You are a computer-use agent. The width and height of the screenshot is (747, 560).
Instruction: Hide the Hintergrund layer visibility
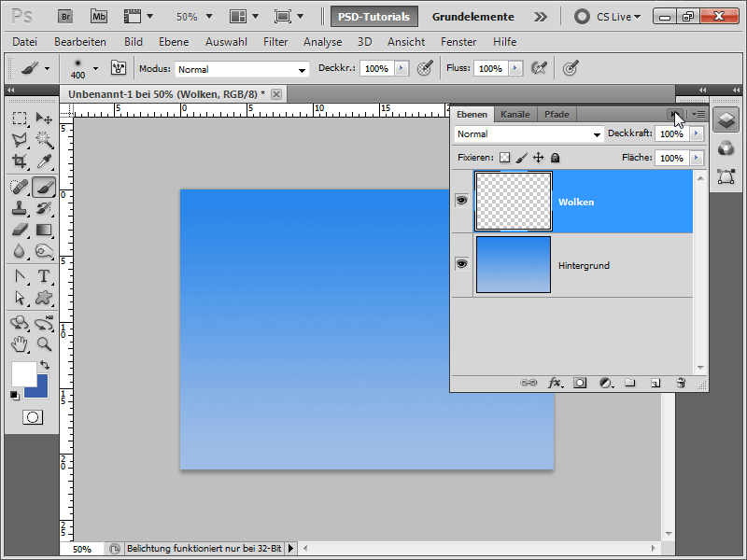tap(461, 264)
